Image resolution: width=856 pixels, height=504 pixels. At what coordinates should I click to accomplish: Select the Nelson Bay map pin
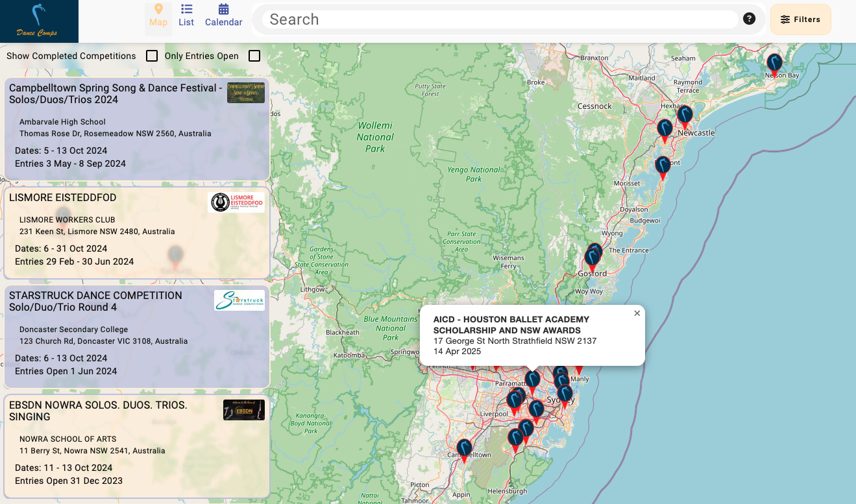click(774, 66)
